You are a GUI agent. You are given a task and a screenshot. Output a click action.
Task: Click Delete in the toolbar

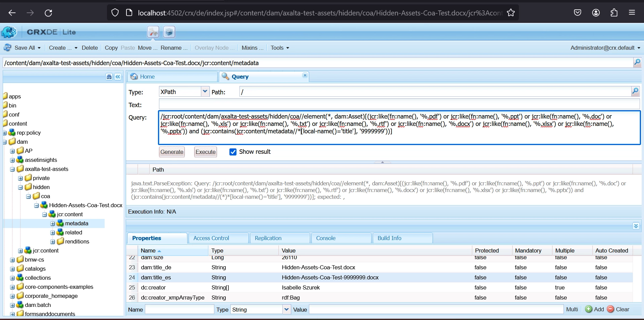click(90, 48)
